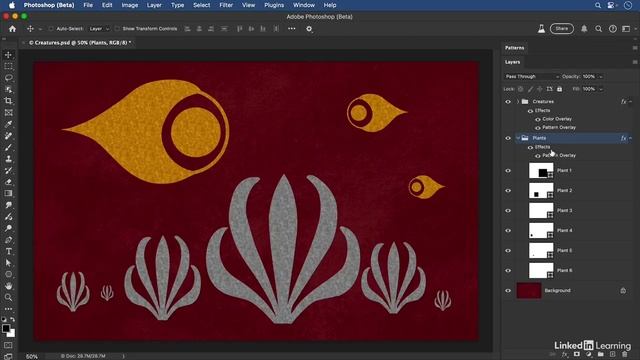Click Lock Transparent Pixels icon
640x360 pixels.
point(520,89)
